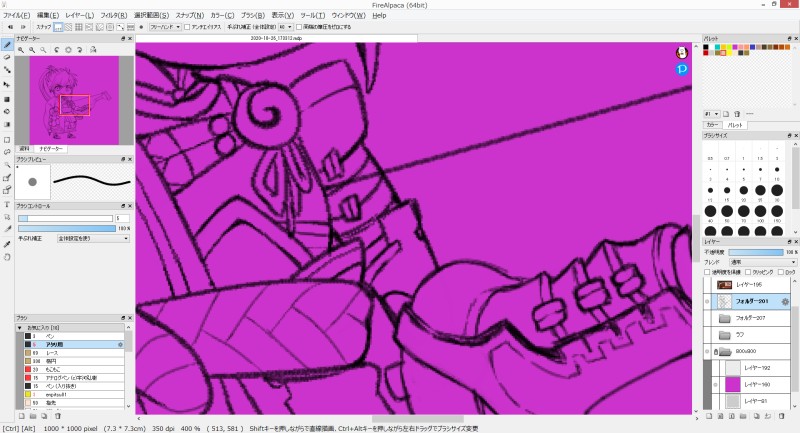
Task: Toggle visibility of レイヤー190 layer
Action: pos(715,385)
